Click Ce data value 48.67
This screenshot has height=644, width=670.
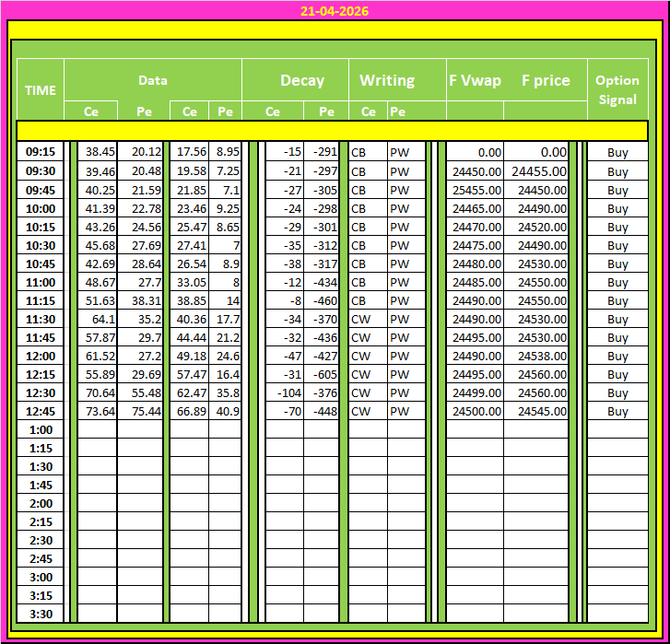coord(97,282)
